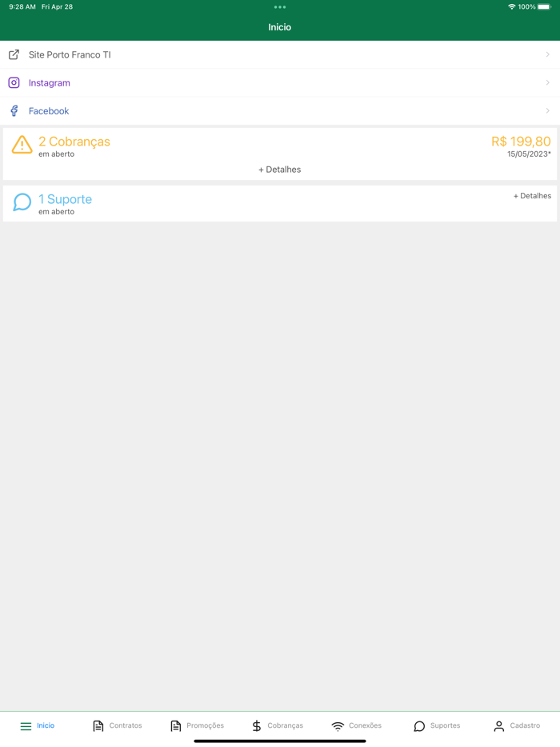The height and width of the screenshot is (747, 560).
Task: Switch to the Promoções tab
Action: point(197,725)
